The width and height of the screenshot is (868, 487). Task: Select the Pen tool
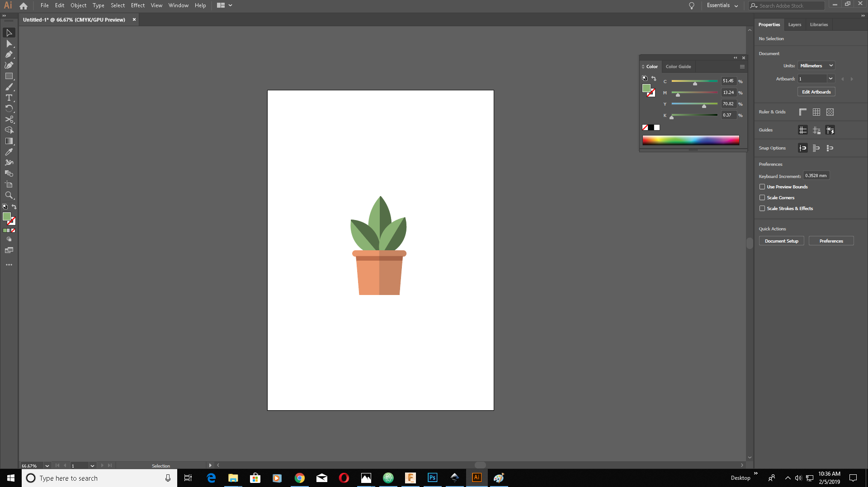(x=9, y=55)
